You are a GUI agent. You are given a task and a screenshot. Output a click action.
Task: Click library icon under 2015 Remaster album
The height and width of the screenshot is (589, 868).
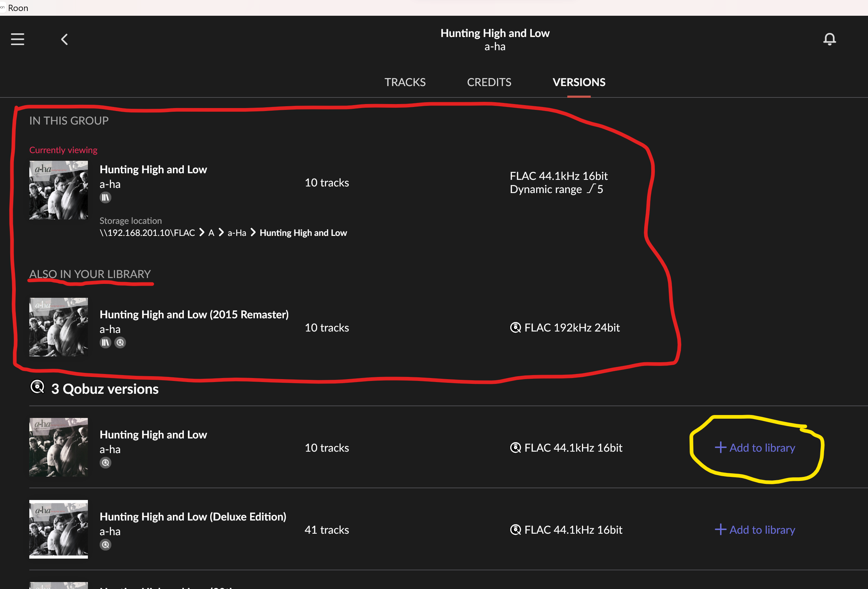[105, 342]
